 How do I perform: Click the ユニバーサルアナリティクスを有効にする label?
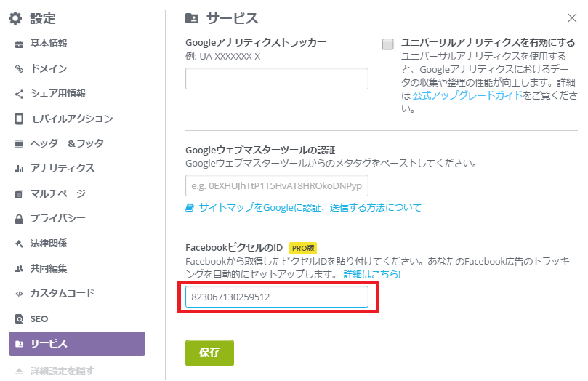click(488, 42)
